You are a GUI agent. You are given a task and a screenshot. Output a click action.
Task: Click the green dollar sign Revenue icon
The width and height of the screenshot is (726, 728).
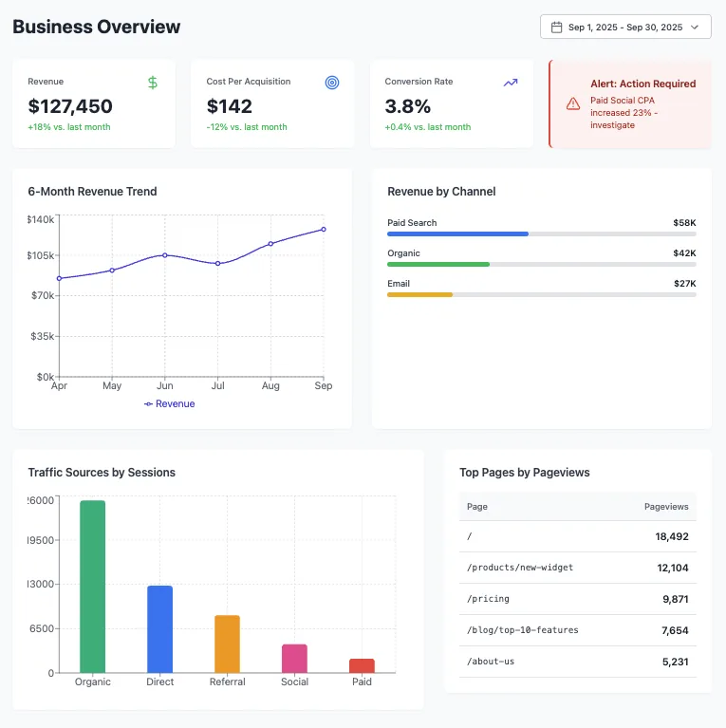[152, 83]
